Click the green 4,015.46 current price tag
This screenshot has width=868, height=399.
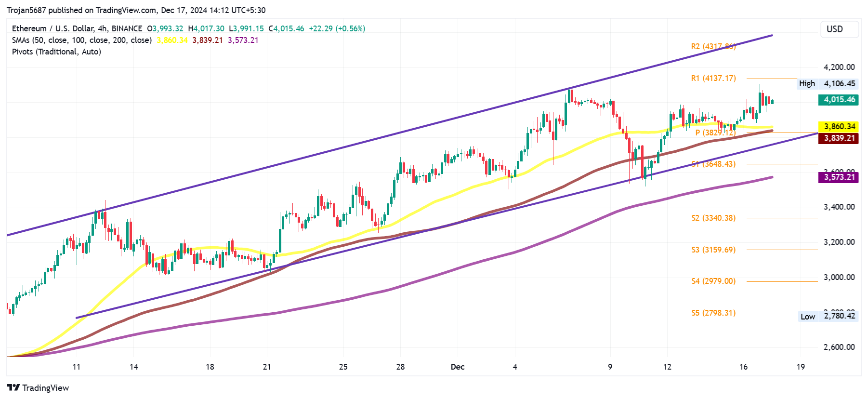(838, 100)
